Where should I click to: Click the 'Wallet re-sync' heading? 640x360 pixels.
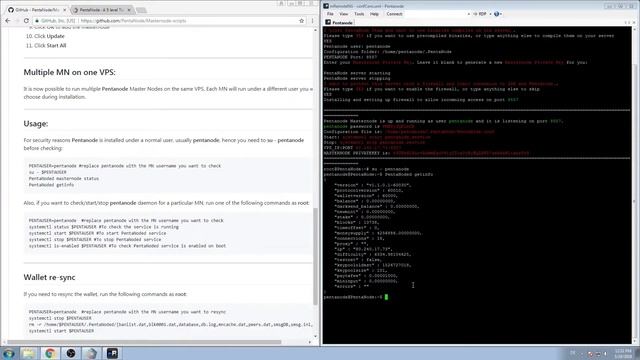[49, 278]
